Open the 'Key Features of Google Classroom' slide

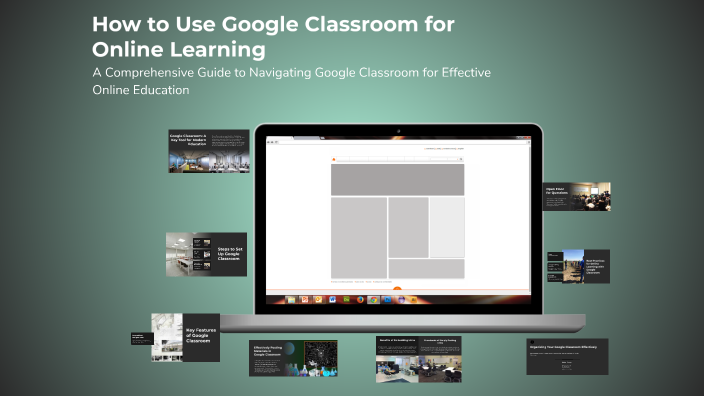185,337
